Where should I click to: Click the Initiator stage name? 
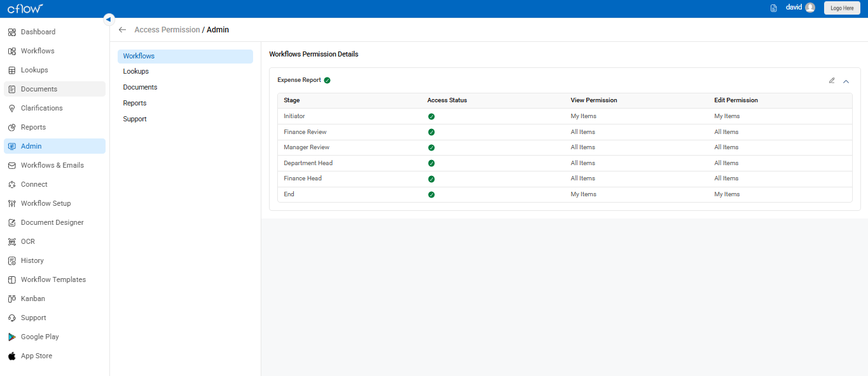[x=294, y=116]
